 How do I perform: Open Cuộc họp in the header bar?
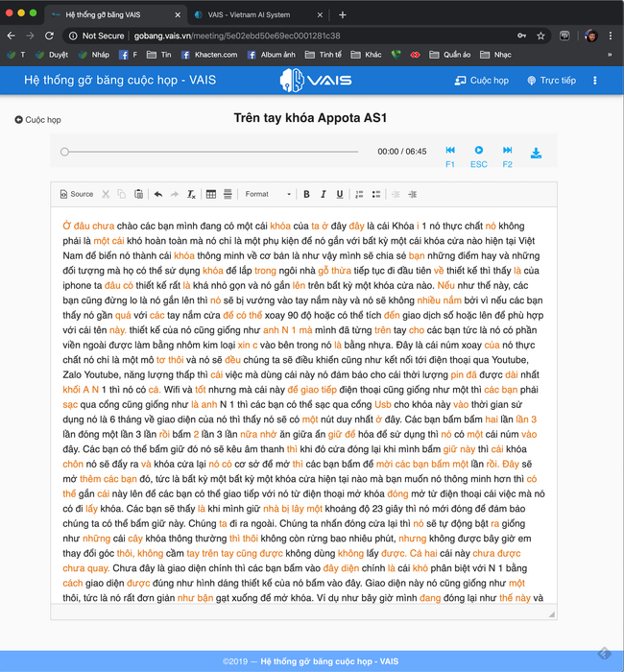482,81
